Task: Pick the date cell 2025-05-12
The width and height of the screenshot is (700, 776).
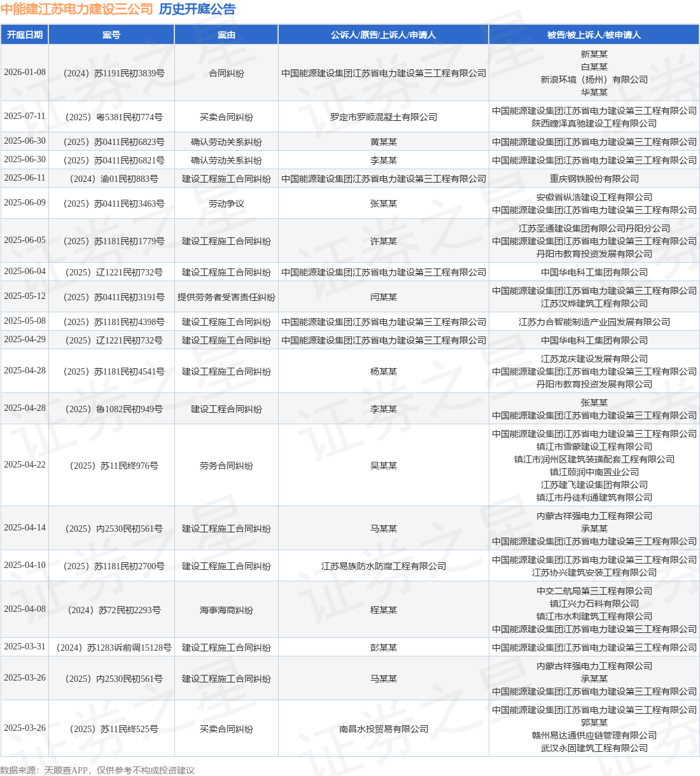Action: 25,296
